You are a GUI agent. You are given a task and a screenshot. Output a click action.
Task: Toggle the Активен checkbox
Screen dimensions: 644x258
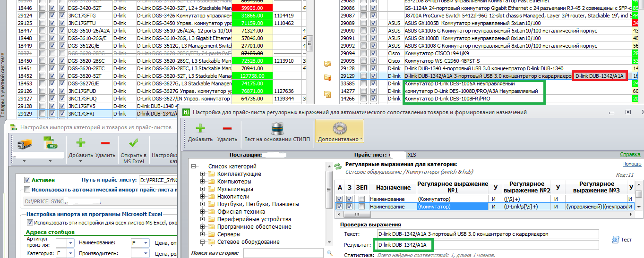[x=27, y=180]
